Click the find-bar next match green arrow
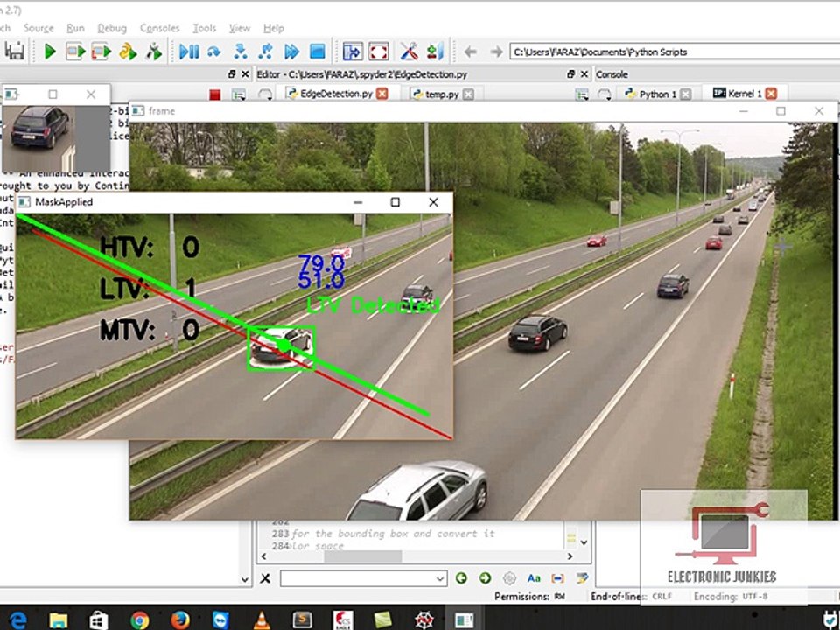 pos(486,578)
